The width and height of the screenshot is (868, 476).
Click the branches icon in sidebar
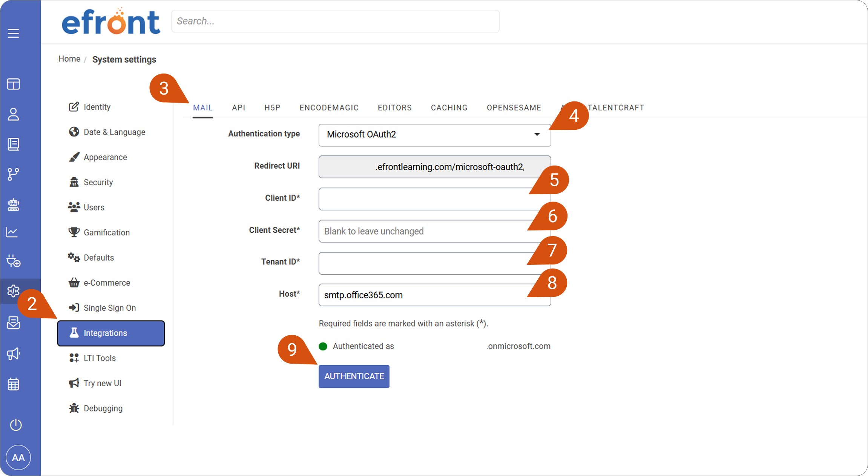pos(13,174)
